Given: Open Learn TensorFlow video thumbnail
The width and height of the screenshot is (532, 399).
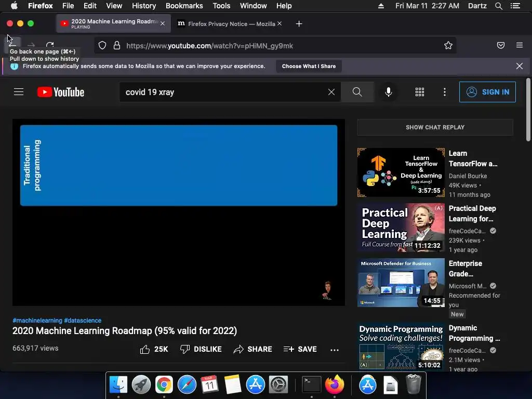Looking at the screenshot, I should coord(401,172).
